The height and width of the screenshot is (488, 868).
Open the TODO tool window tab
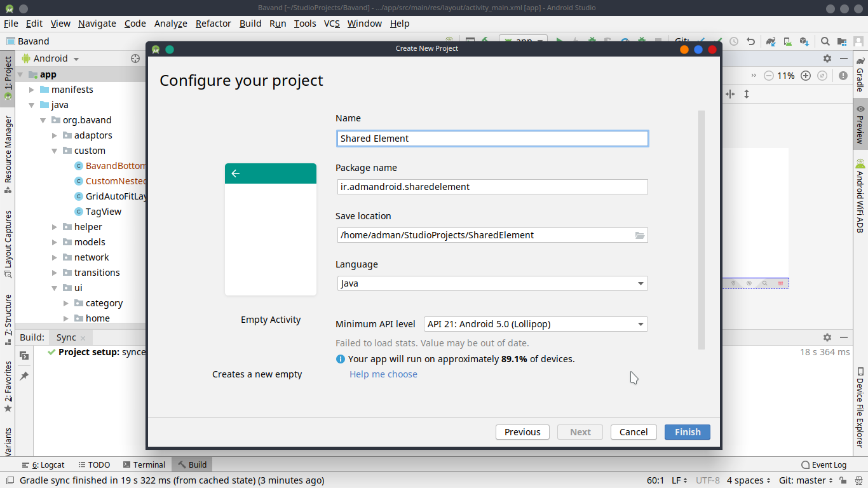93,465
